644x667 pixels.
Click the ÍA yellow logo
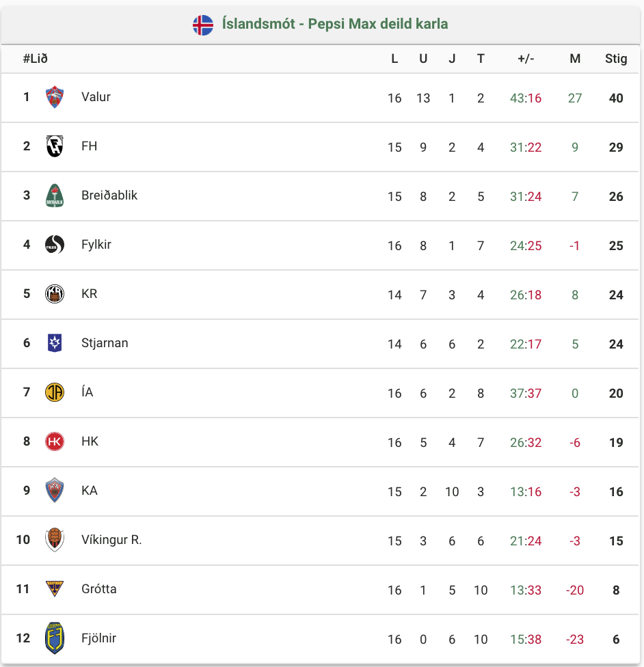55,392
